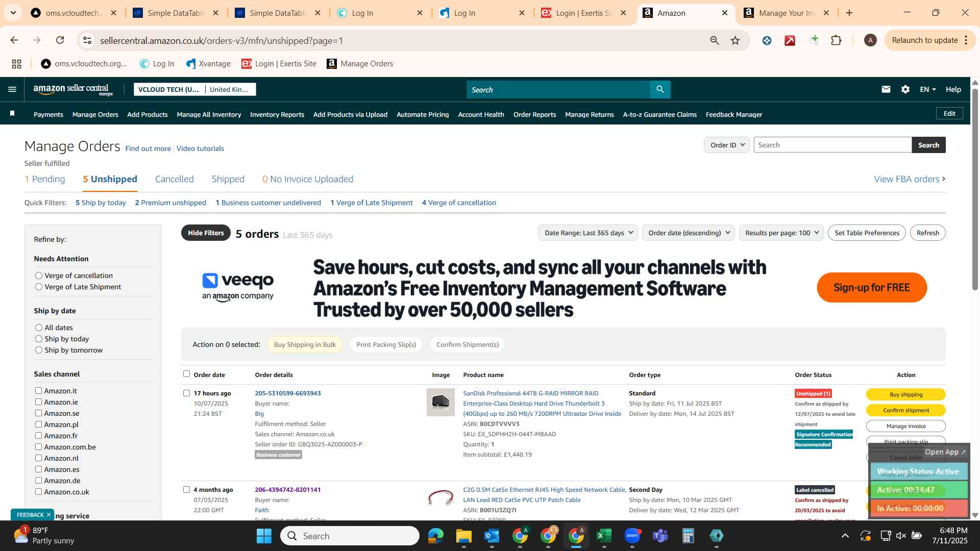Open Excel from the taskbar
Image resolution: width=980 pixels, height=551 pixels.
[604, 536]
